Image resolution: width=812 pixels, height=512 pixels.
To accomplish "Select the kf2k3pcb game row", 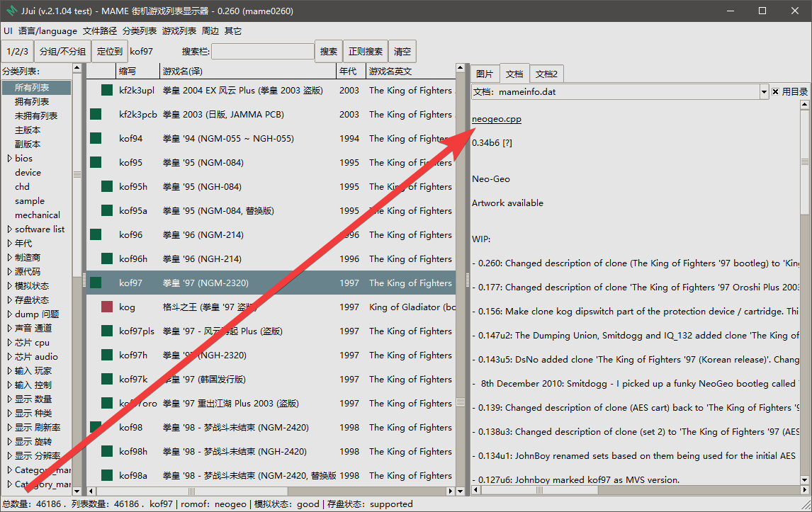I will [x=271, y=115].
